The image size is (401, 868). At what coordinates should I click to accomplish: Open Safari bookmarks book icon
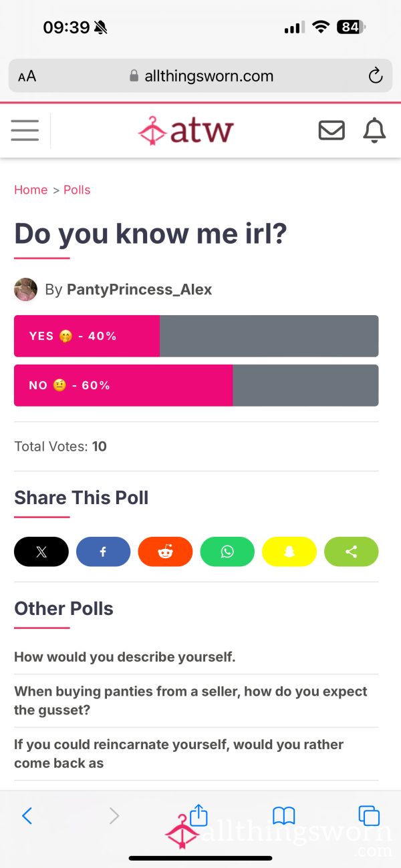click(x=284, y=816)
